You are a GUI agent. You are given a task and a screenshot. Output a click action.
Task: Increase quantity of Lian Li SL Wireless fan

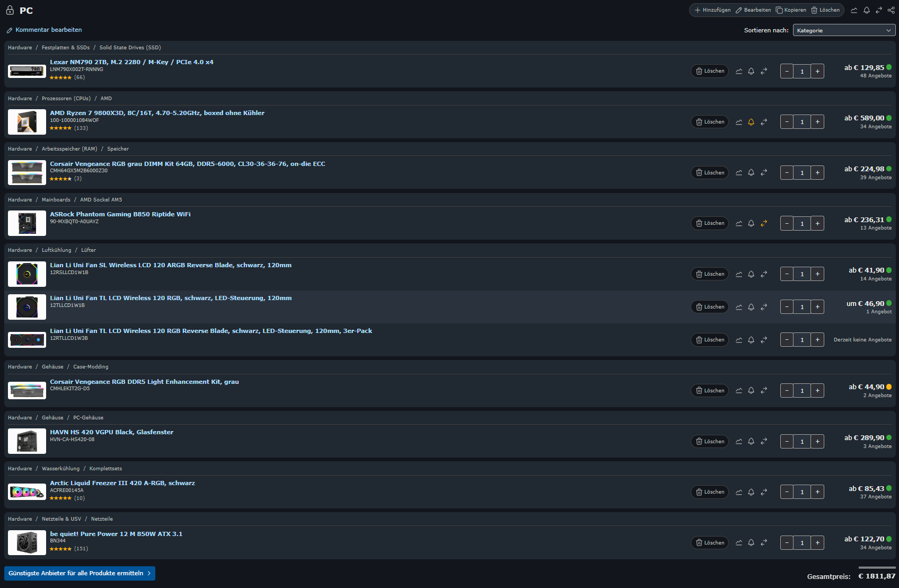coord(817,274)
